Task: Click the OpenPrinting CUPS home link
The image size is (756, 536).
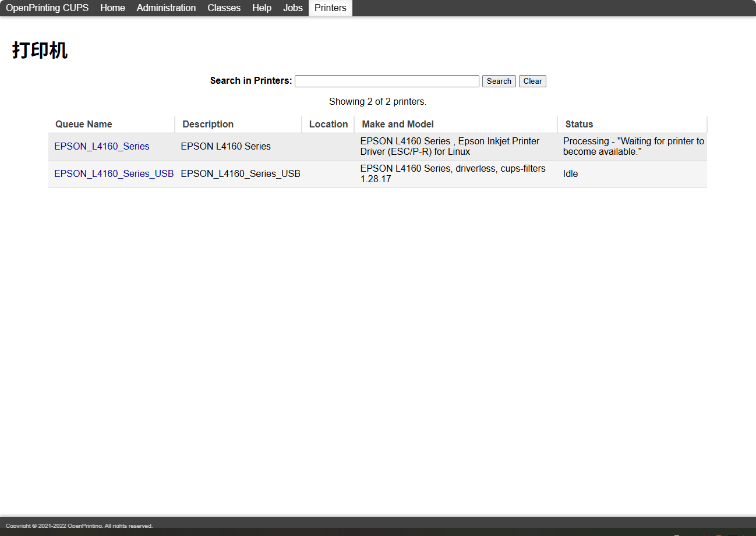Action: [x=47, y=8]
